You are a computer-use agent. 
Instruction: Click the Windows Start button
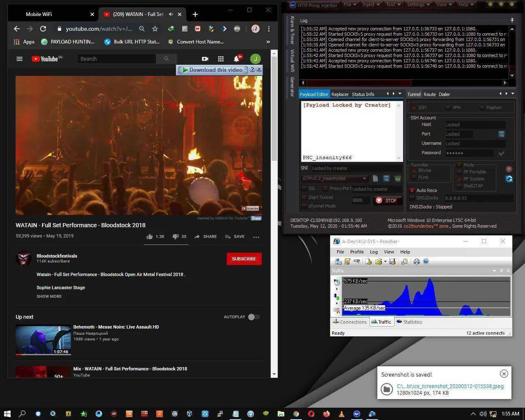7,413
